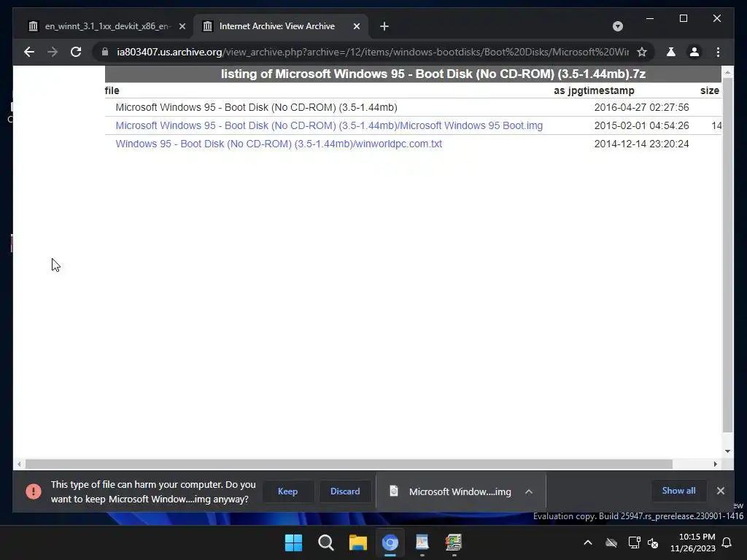Reload the current page
The width and height of the screenshot is (747, 560).
click(x=76, y=52)
